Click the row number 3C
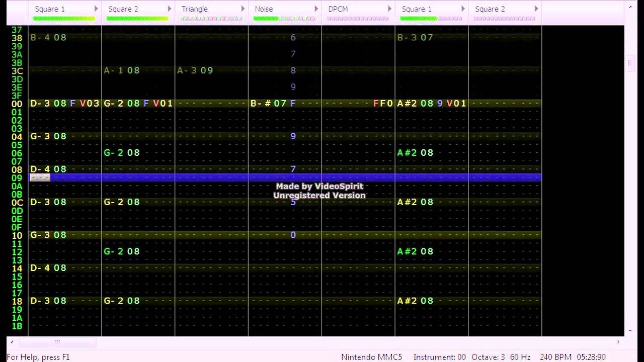The width and height of the screenshot is (644, 362). (x=17, y=71)
